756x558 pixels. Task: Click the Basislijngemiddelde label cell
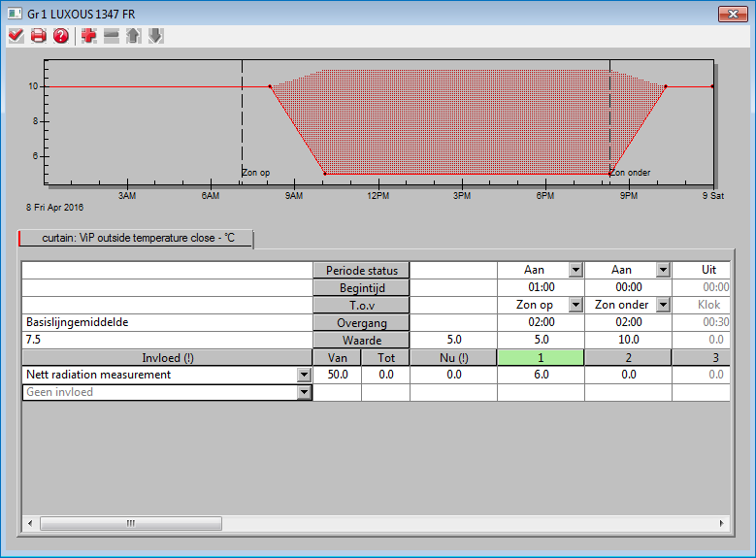167,322
